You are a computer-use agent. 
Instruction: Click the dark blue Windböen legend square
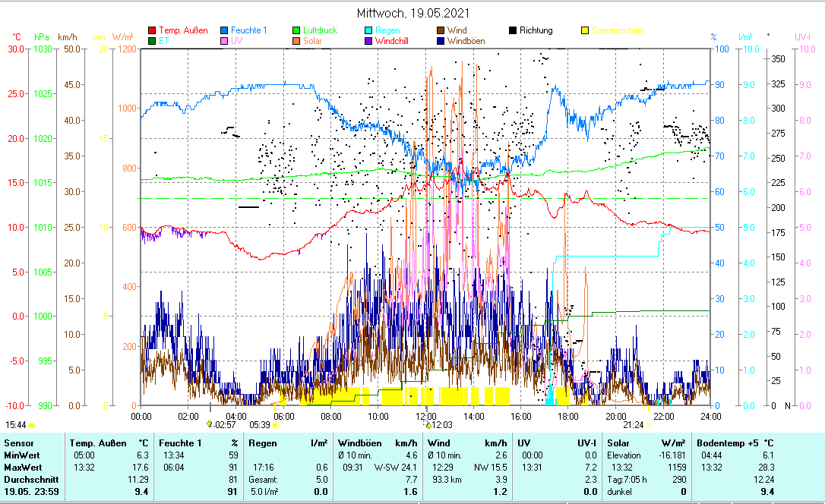point(441,41)
